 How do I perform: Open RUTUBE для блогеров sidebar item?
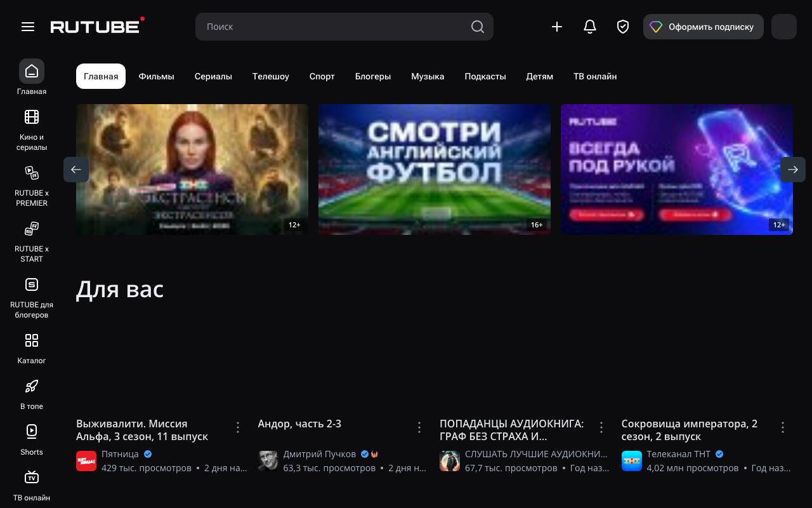(32, 297)
